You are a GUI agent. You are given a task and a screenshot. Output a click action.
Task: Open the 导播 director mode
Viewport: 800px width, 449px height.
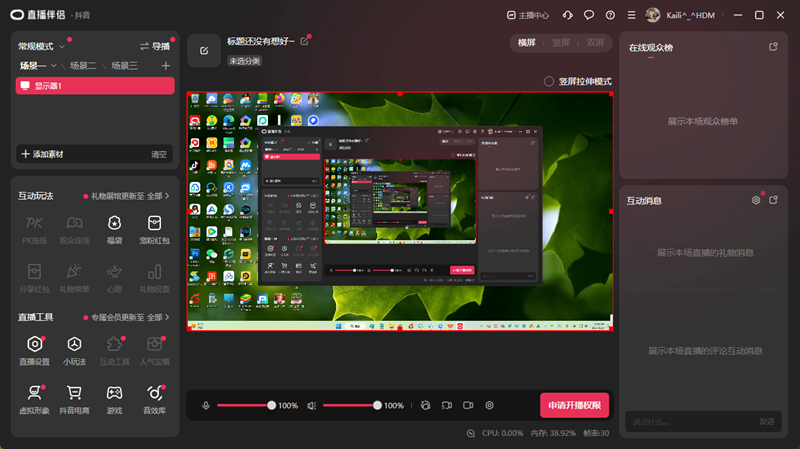(x=155, y=46)
